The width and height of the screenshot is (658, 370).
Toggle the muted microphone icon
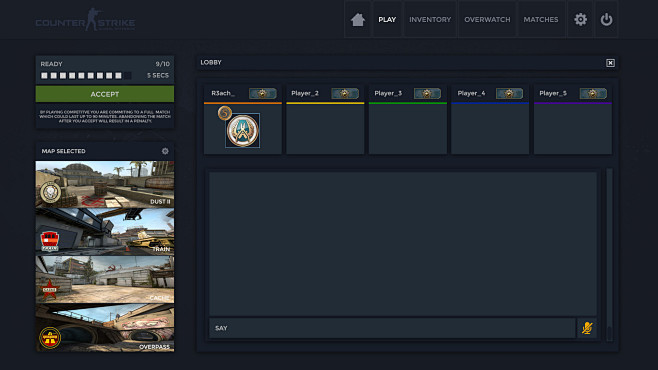pyautogui.click(x=587, y=328)
